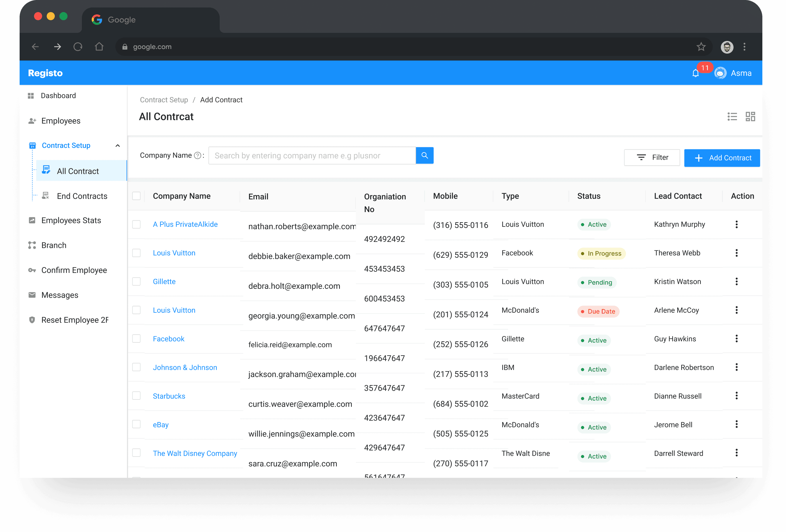Focus the company name search field
Viewport: 786px width, 532px height.
coord(312,155)
